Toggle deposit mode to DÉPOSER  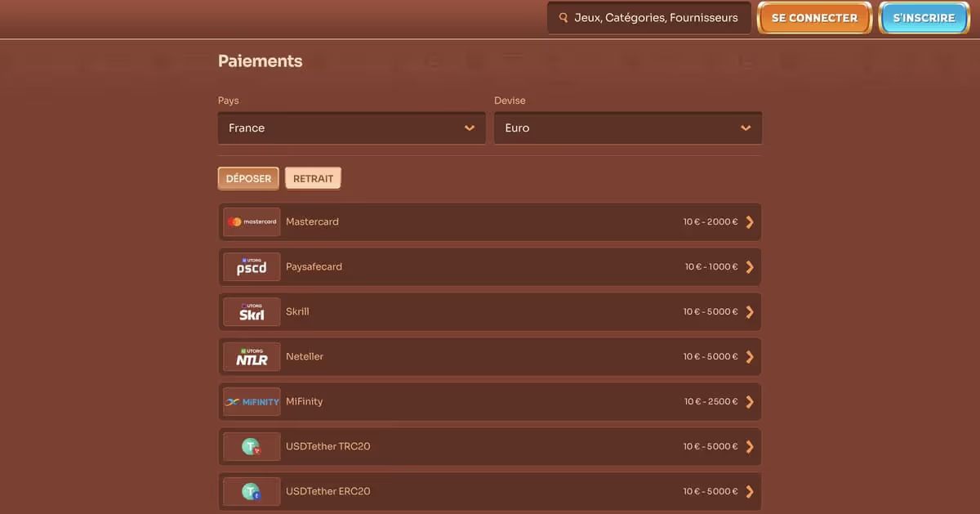click(248, 177)
